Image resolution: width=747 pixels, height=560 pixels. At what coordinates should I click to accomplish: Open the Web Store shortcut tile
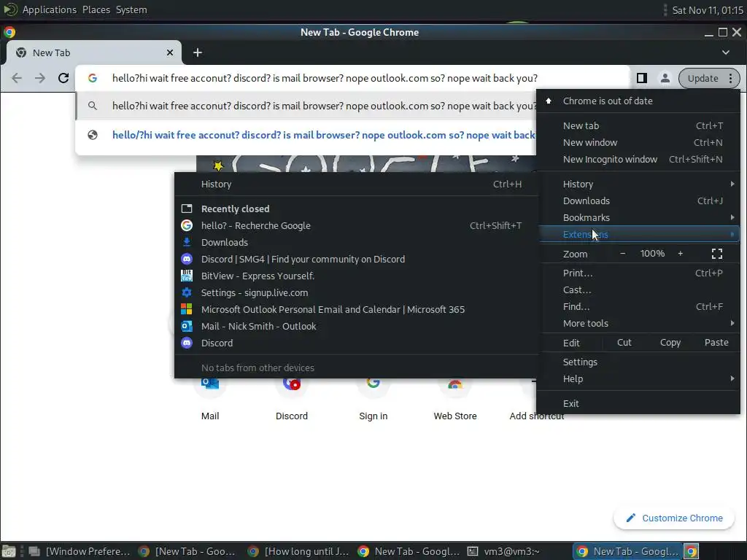click(455, 399)
